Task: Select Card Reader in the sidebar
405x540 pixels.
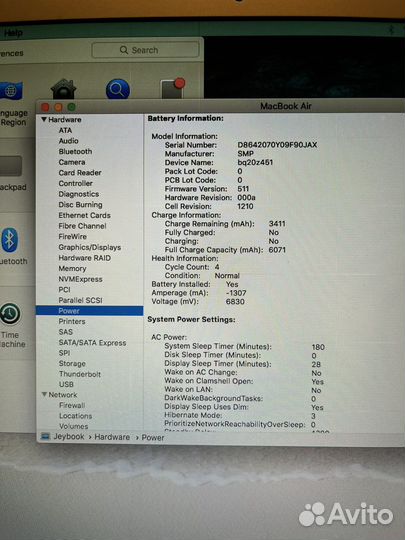Action: (80, 173)
